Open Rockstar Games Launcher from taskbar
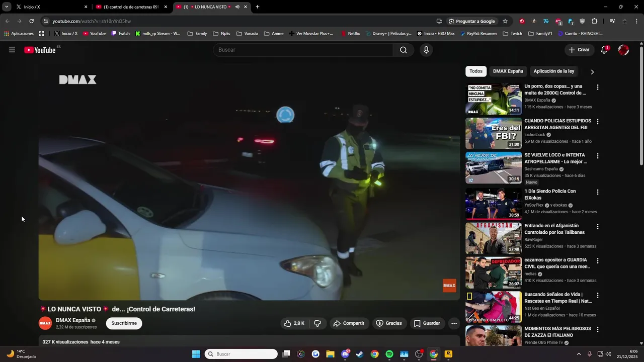 448,354
